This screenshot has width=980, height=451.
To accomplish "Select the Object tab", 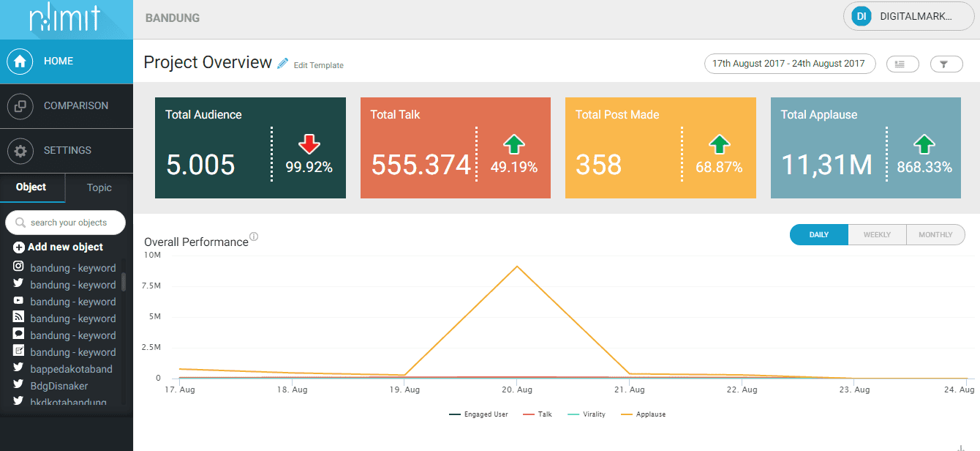I will [31, 187].
